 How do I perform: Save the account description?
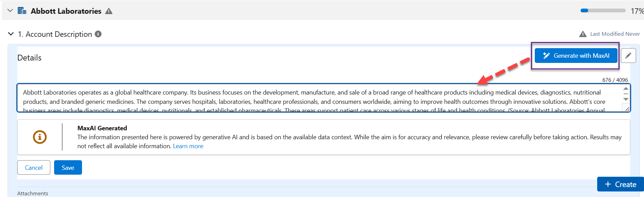(68, 167)
